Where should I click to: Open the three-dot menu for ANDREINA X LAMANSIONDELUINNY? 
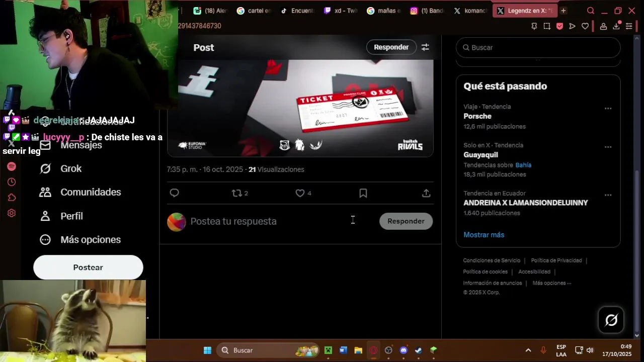608,195
